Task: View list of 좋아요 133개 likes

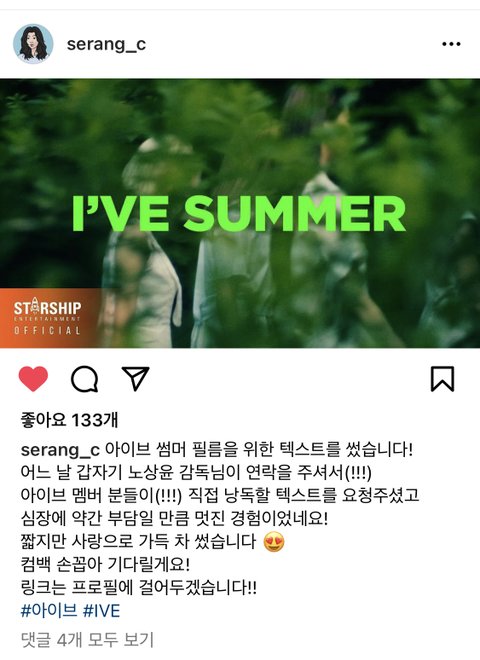Action: coord(69,420)
